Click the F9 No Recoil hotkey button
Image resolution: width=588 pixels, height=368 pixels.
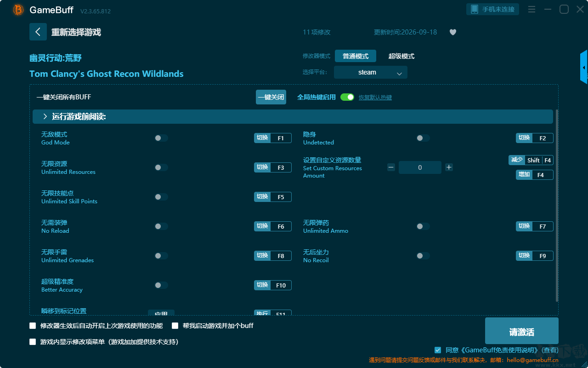[535, 256]
